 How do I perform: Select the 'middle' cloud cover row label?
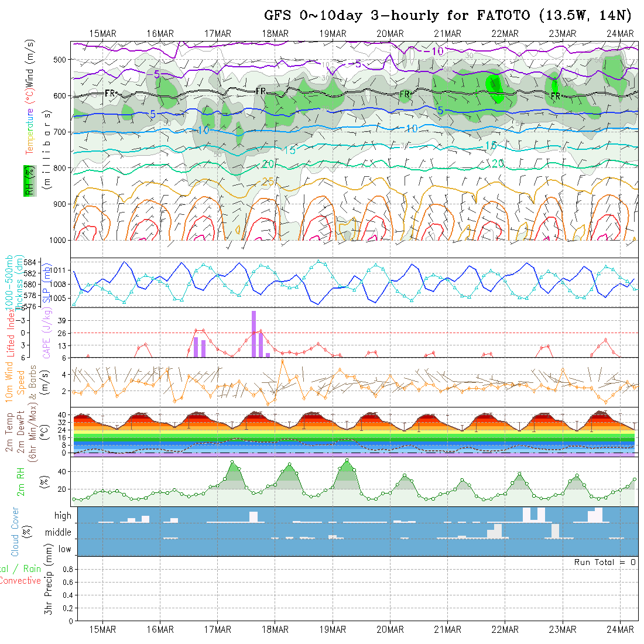point(59,533)
